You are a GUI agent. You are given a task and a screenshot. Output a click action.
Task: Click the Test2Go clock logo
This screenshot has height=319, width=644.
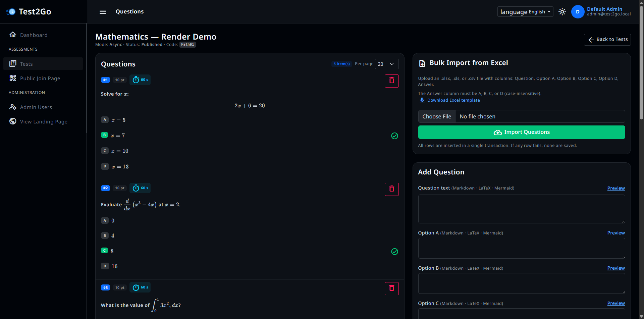tap(11, 12)
